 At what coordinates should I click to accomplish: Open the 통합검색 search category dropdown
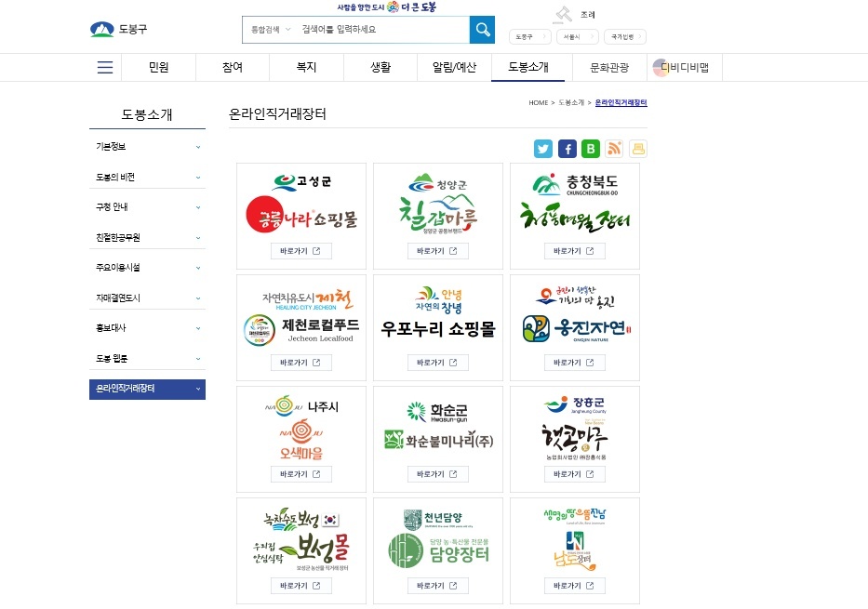[271, 30]
